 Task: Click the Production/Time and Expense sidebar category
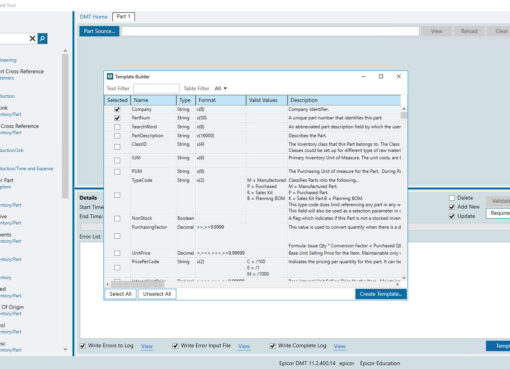[x=27, y=169]
